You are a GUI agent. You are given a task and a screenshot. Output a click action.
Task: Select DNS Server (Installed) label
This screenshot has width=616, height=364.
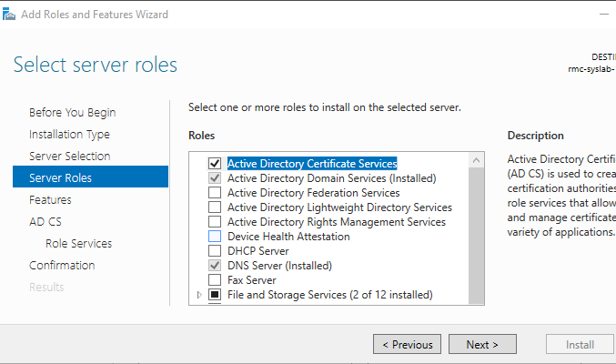click(x=279, y=266)
